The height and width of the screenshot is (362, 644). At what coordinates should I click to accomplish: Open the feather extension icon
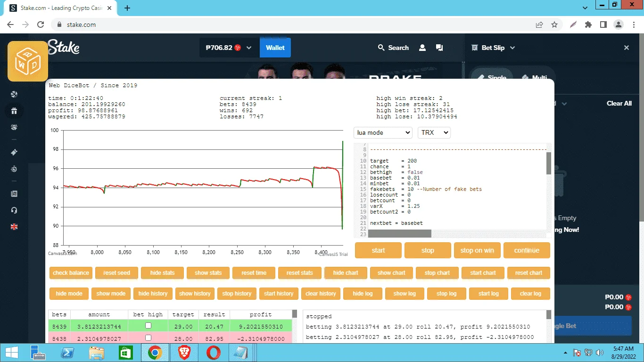[573, 25]
